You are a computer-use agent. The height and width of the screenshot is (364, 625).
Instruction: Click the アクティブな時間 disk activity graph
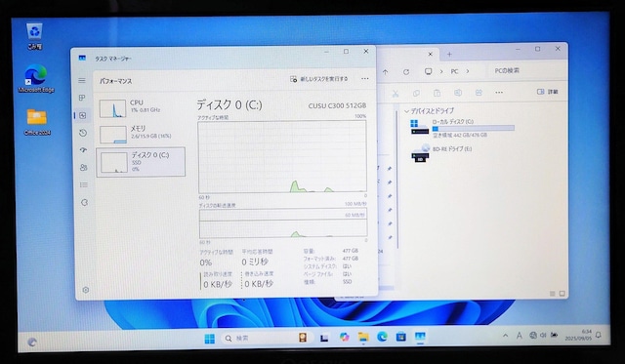click(282, 156)
